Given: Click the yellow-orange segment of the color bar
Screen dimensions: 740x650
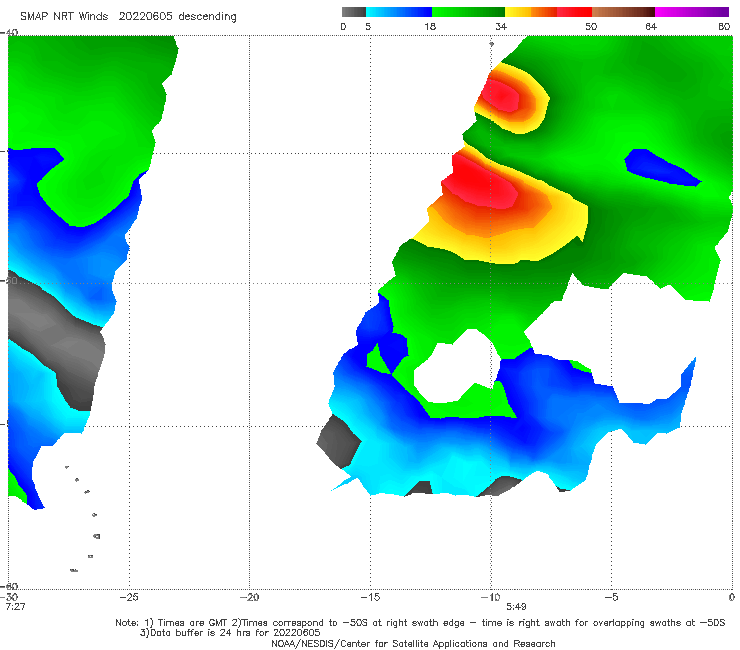Looking at the screenshot, I should coord(530,12).
